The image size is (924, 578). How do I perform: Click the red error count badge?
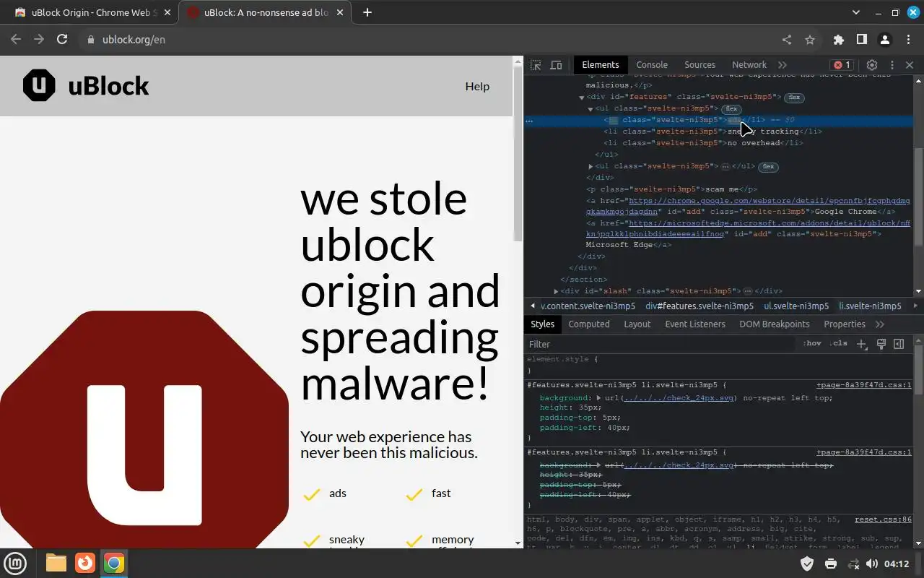click(842, 65)
